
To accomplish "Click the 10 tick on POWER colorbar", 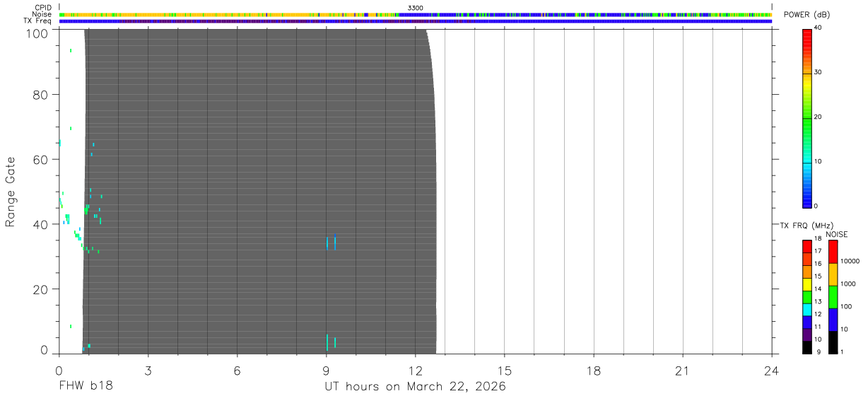I will pyautogui.click(x=817, y=161).
